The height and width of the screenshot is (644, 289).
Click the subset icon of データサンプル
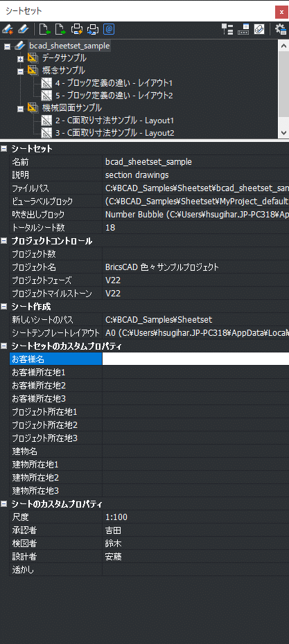coord(33,58)
